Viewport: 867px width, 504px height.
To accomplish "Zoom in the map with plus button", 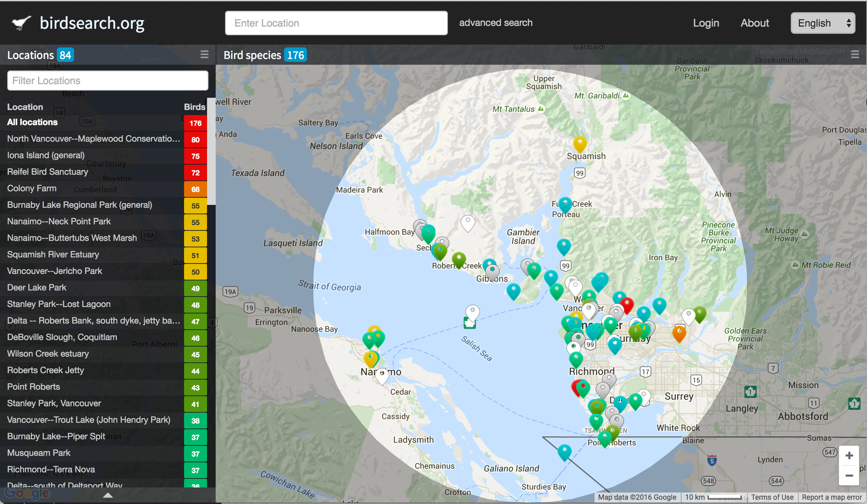I will click(849, 456).
